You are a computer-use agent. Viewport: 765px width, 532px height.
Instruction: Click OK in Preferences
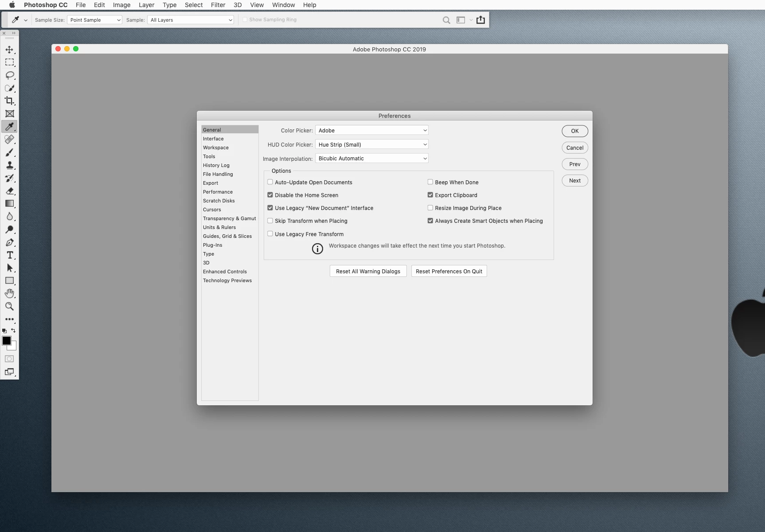tap(575, 131)
